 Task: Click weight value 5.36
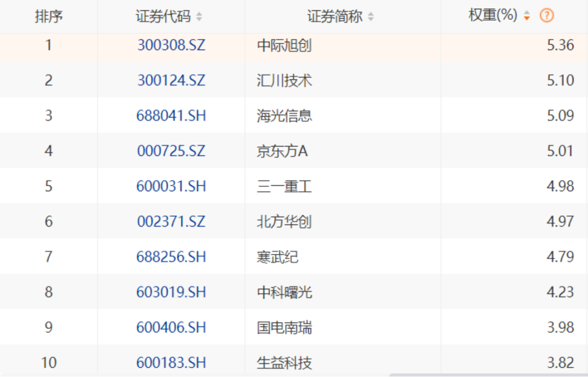click(561, 45)
